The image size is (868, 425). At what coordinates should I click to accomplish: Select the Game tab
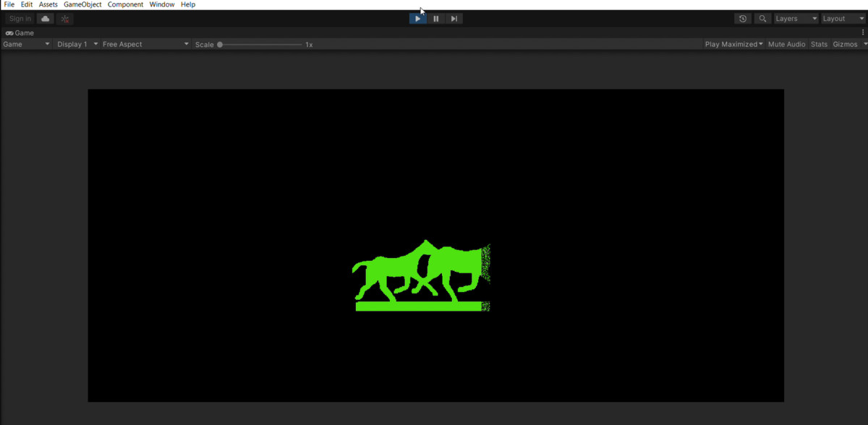point(20,33)
